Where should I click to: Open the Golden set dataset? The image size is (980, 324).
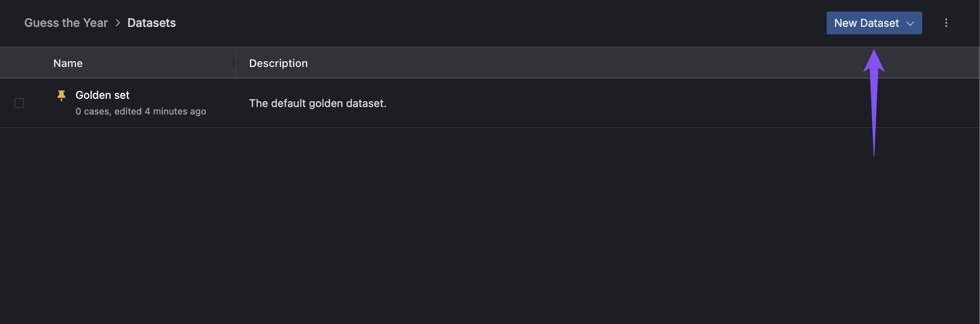(x=102, y=95)
